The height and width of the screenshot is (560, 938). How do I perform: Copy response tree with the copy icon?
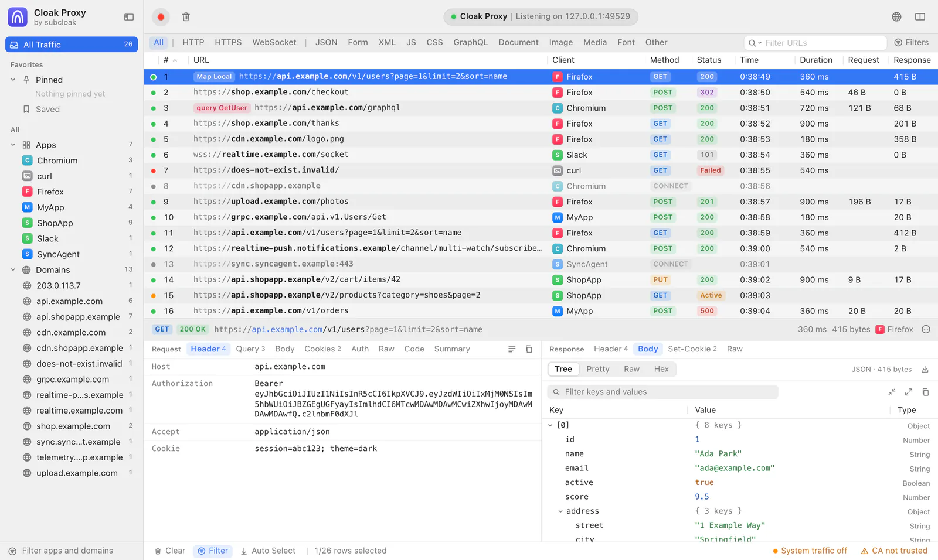(x=926, y=392)
